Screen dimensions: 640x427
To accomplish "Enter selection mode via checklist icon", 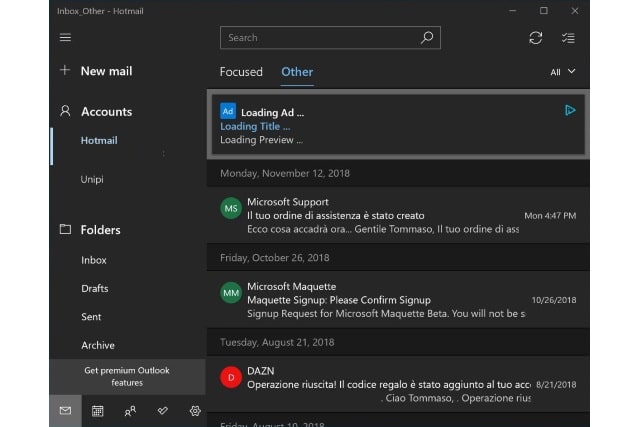I will pyautogui.click(x=568, y=38).
